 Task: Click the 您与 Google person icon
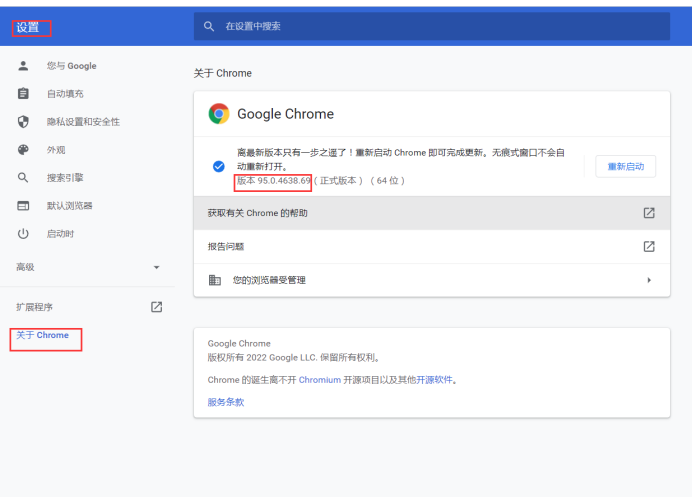click(x=23, y=66)
